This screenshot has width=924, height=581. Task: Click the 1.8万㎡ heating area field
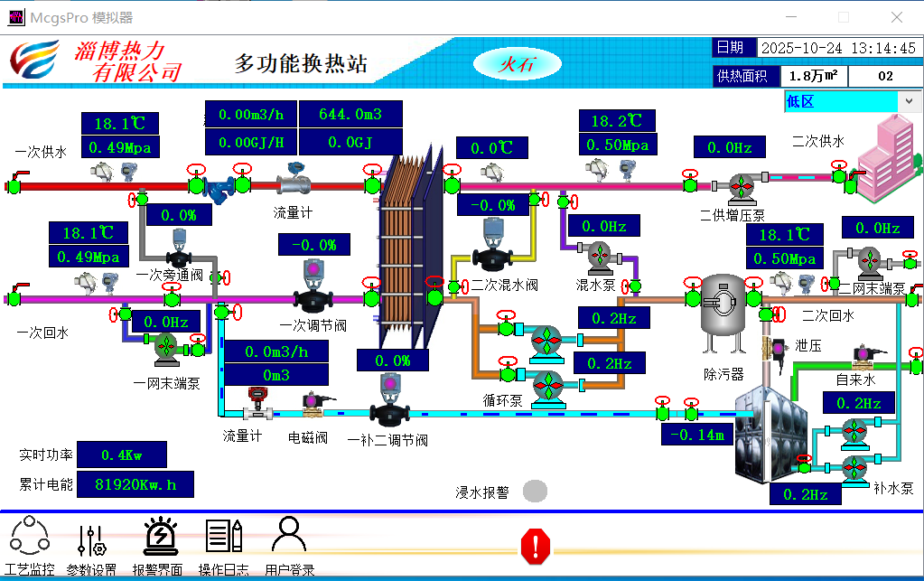click(813, 76)
